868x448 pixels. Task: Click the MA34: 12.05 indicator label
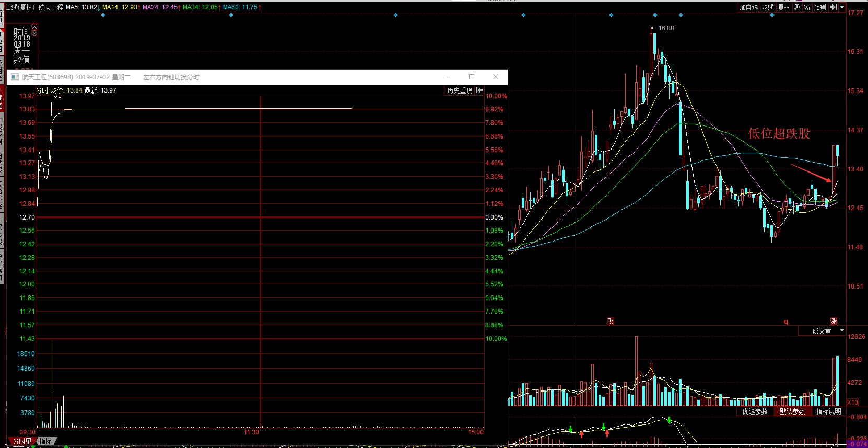coord(202,7)
